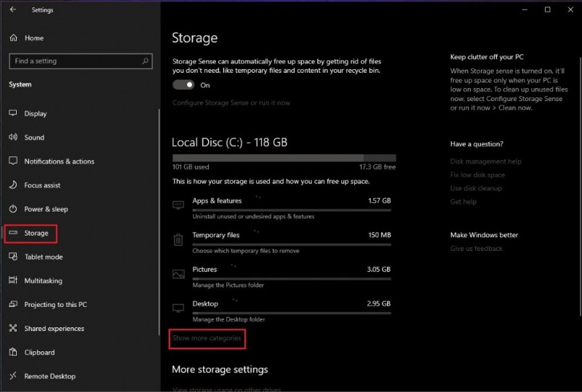Expand Show more categories
This screenshot has width=582, height=392.
(x=207, y=337)
